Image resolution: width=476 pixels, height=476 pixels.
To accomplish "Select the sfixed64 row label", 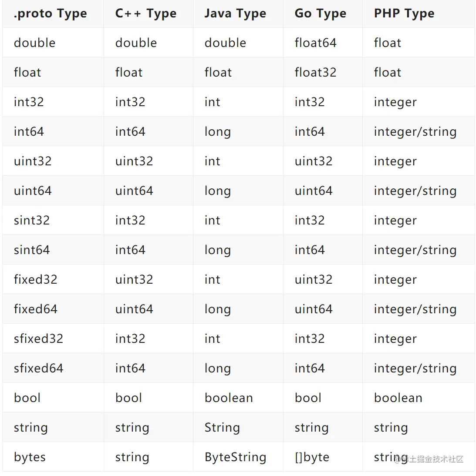I will pyautogui.click(x=38, y=368).
